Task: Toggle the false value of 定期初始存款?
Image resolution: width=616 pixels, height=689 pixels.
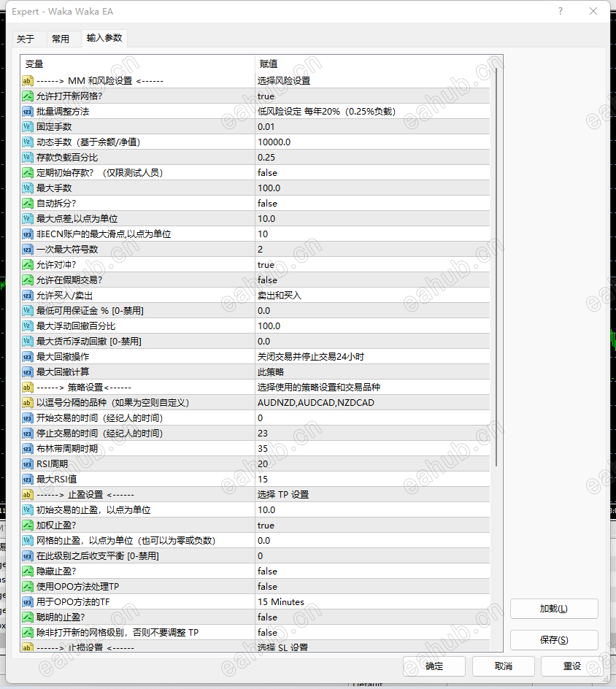Action: tap(372, 173)
